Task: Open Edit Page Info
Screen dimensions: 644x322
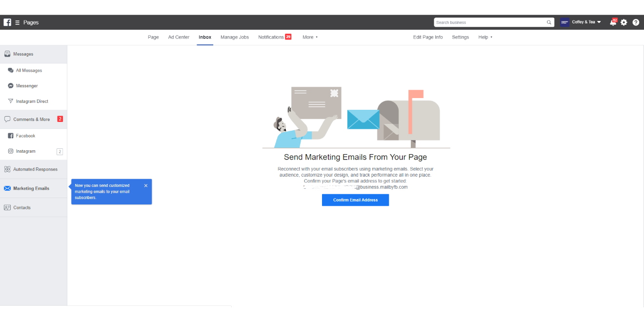Action: (x=428, y=37)
